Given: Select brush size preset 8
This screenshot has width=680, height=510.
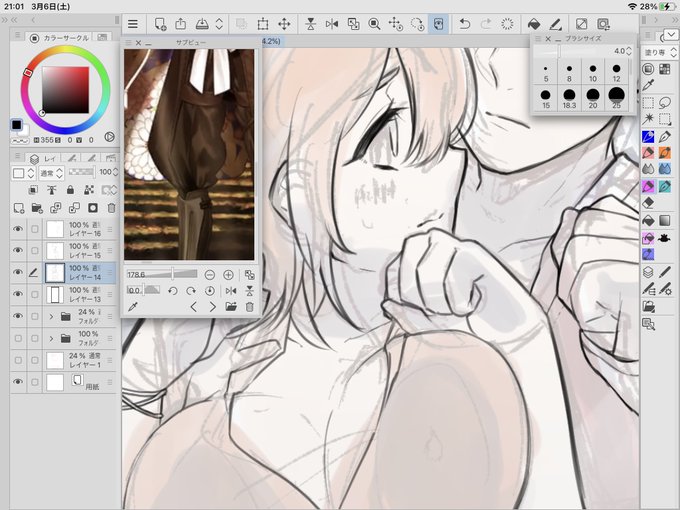Looking at the screenshot, I should tap(569, 72).
